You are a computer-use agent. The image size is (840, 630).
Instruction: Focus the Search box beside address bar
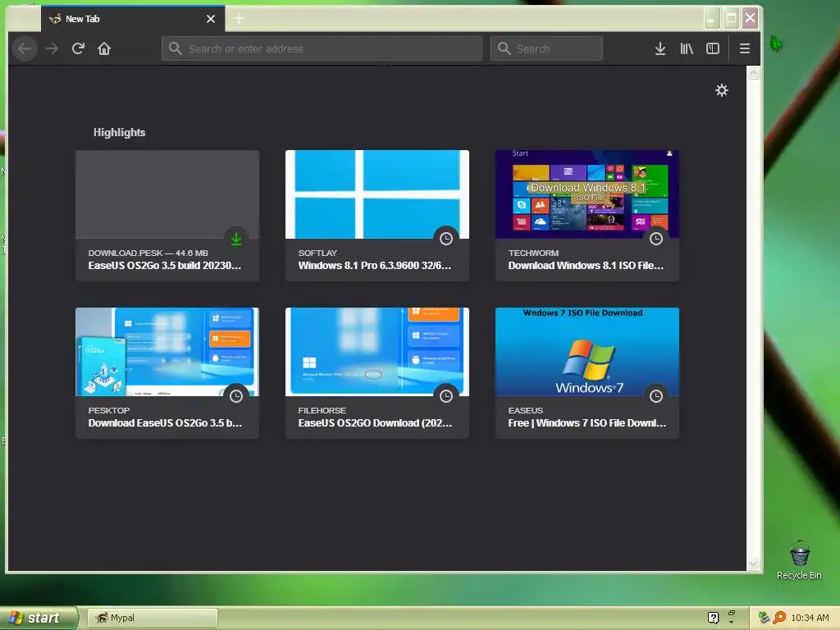[546, 48]
